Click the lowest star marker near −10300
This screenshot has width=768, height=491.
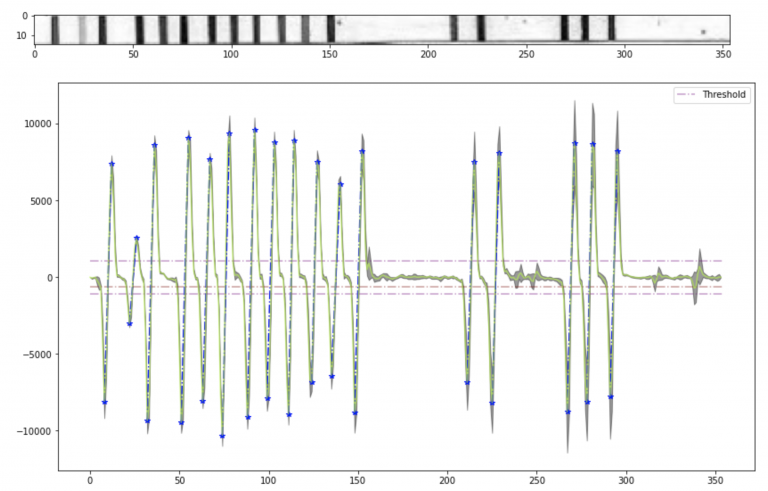(x=222, y=436)
